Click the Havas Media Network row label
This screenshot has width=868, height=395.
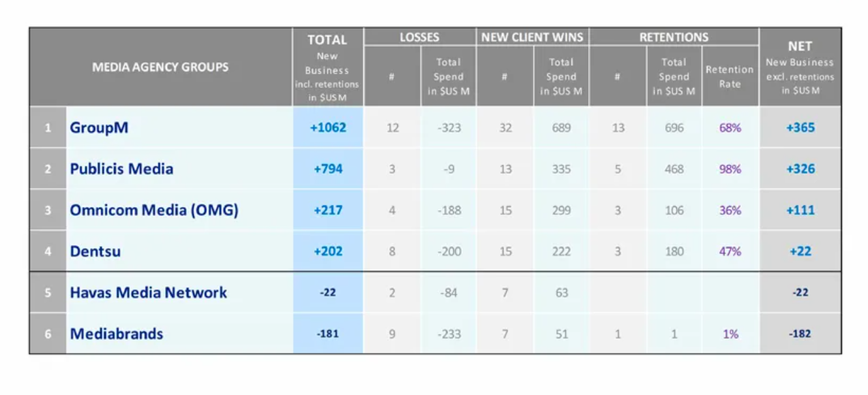[149, 292]
